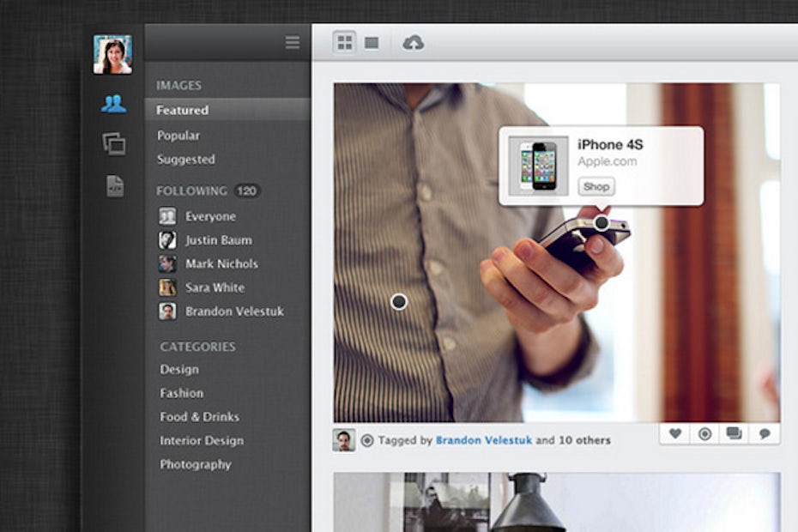Open Suggested images list
798x532 pixels.
pos(185,160)
